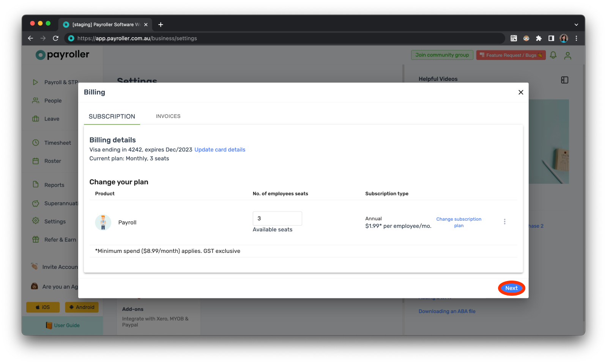
Task: Click the browser Extensions puzzle icon
Action: [x=539, y=38]
